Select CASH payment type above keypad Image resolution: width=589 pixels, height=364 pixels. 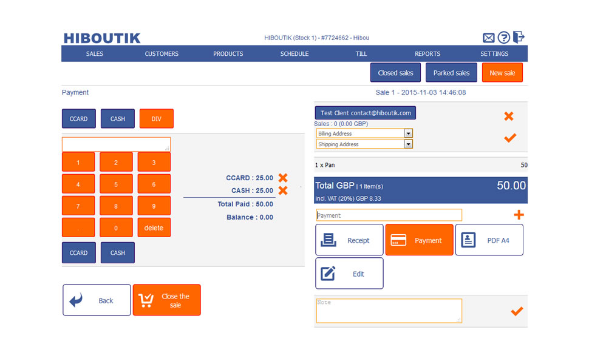pyautogui.click(x=118, y=119)
